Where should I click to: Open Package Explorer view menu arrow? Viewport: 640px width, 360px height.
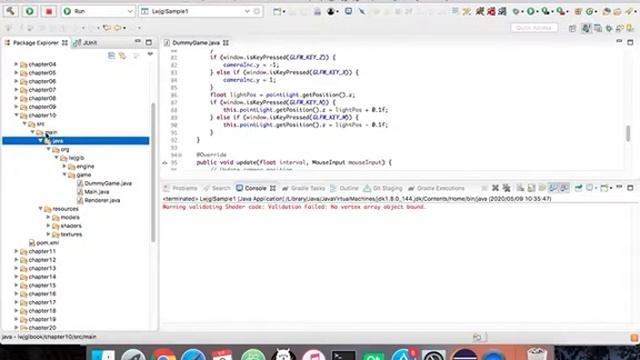(150, 54)
